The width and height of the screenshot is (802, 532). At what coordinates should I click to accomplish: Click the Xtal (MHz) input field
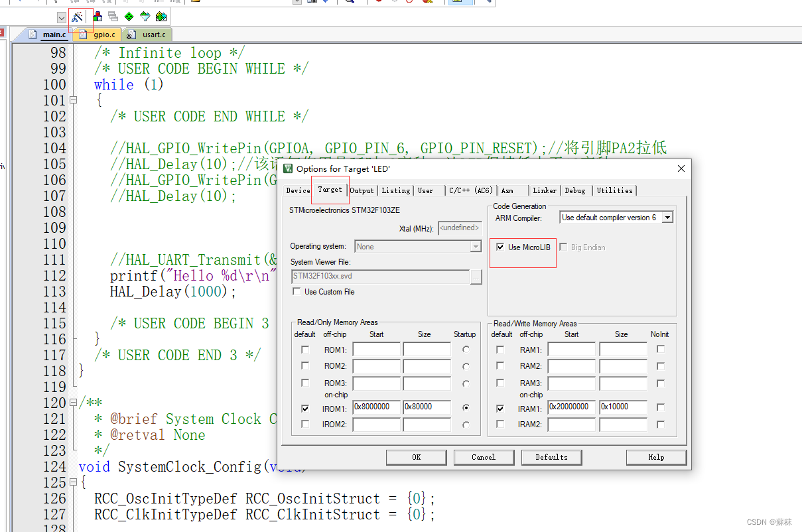(x=460, y=228)
